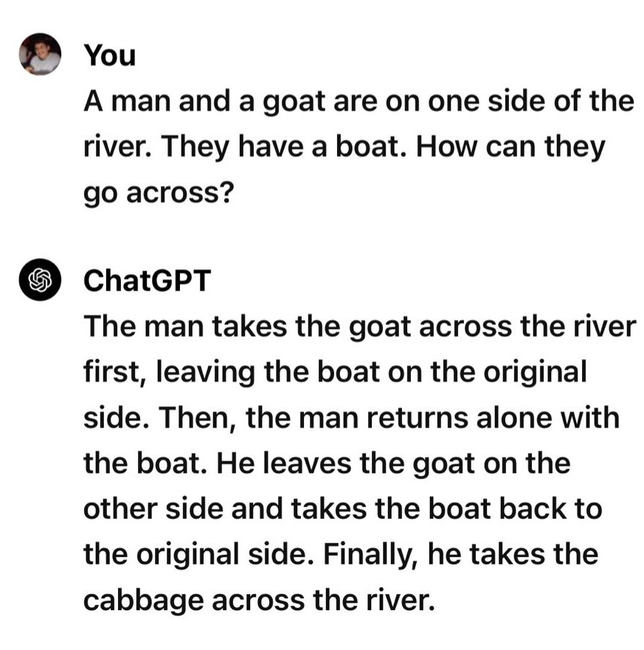Viewport: 644px width, 650px height.
Task: Select the "You" sender name
Action: tap(109, 55)
